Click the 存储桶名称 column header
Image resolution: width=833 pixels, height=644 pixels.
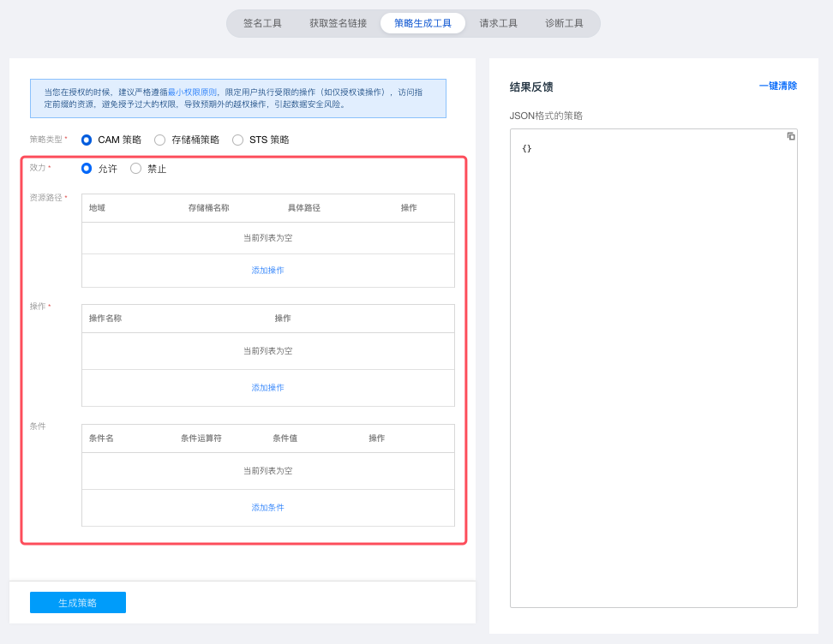click(x=208, y=208)
